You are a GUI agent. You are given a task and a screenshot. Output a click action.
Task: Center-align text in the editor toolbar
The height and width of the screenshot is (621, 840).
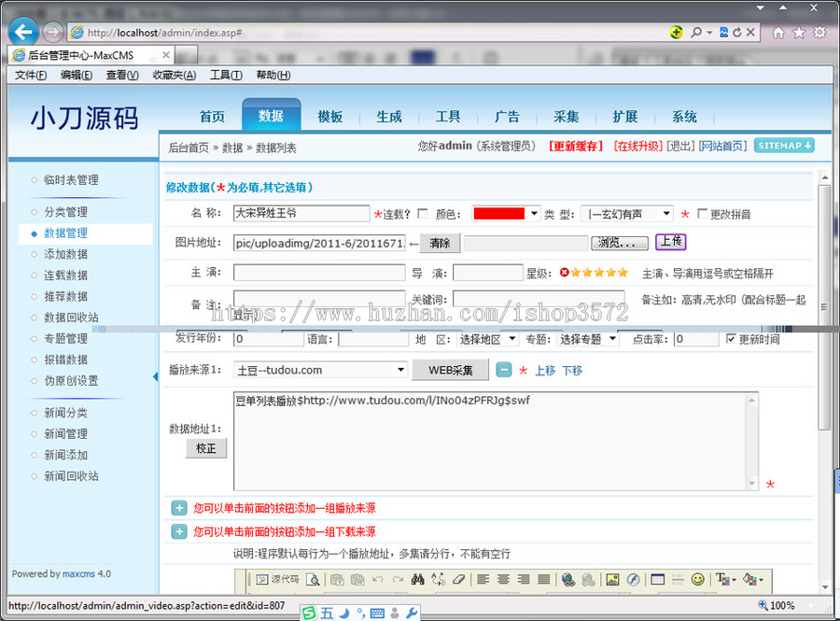503,579
